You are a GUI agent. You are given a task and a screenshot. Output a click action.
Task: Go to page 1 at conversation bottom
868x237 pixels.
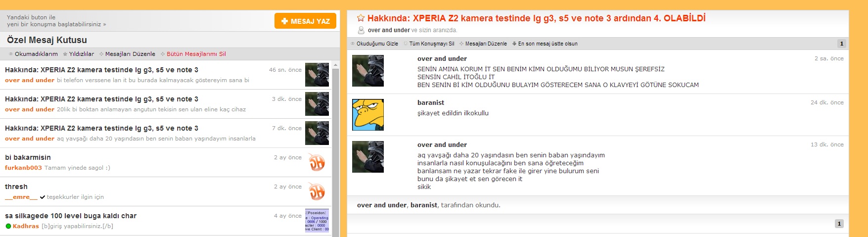pyautogui.click(x=839, y=224)
